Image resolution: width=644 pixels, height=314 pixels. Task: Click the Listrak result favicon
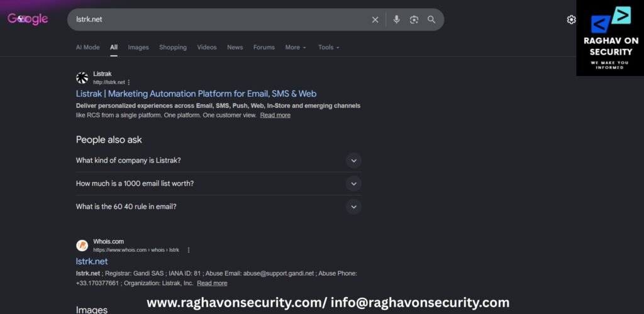82,78
